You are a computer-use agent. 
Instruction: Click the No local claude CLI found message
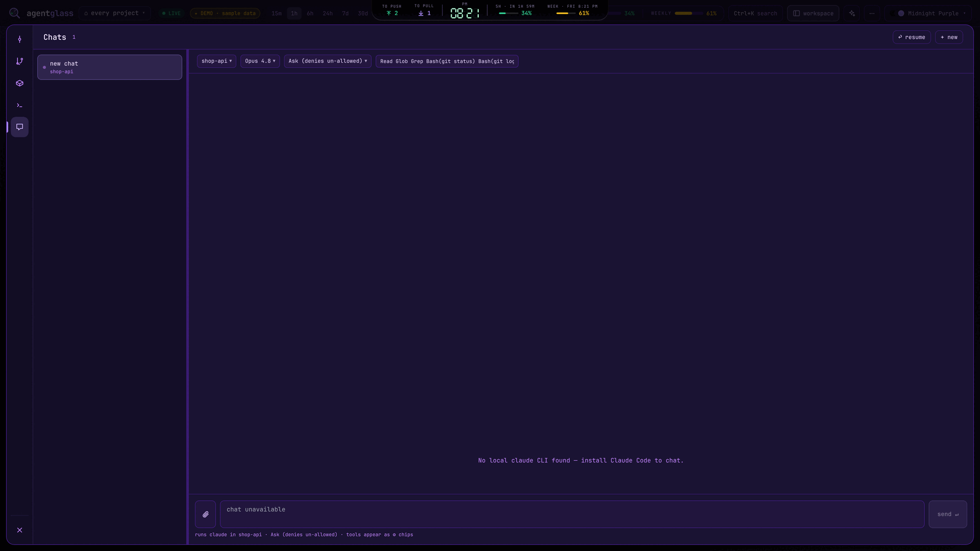tap(581, 460)
